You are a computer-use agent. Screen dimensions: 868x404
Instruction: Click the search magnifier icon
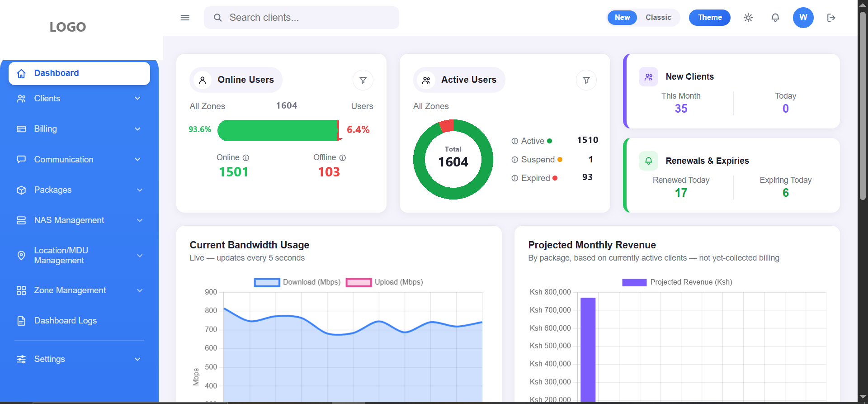point(217,18)
